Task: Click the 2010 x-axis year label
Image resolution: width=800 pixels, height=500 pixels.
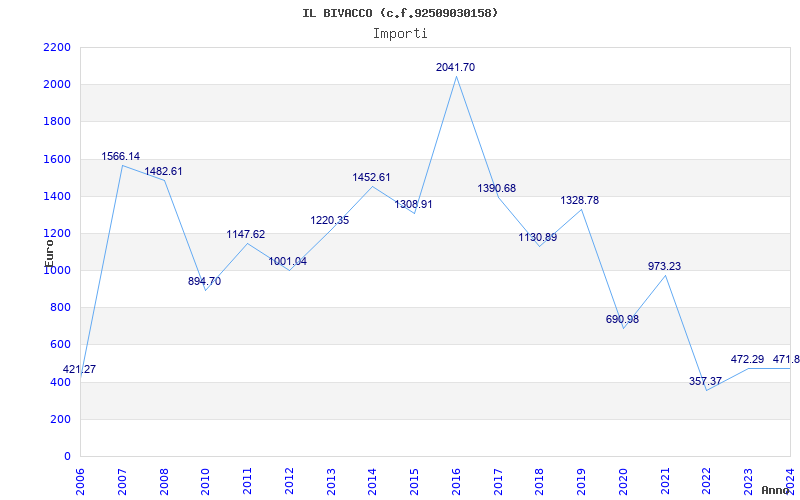Action: pyautogui.click(x=206, y=482)
